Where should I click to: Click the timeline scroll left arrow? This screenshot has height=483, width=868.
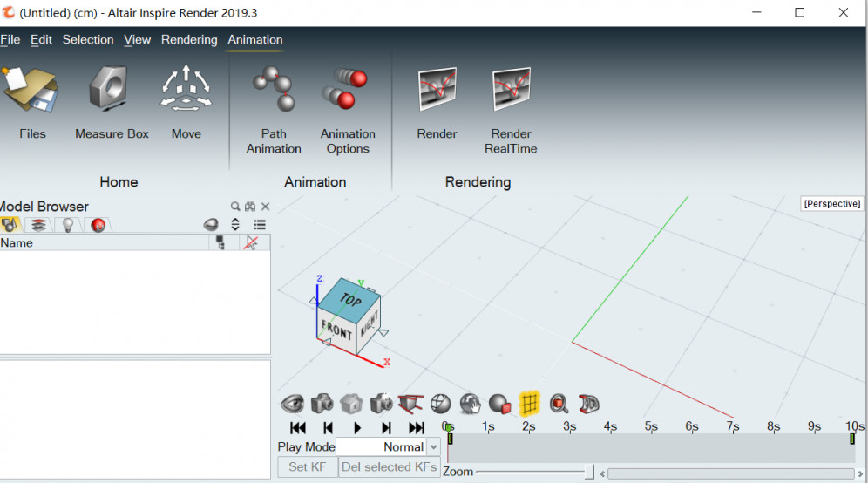click(x=602, y=473)
